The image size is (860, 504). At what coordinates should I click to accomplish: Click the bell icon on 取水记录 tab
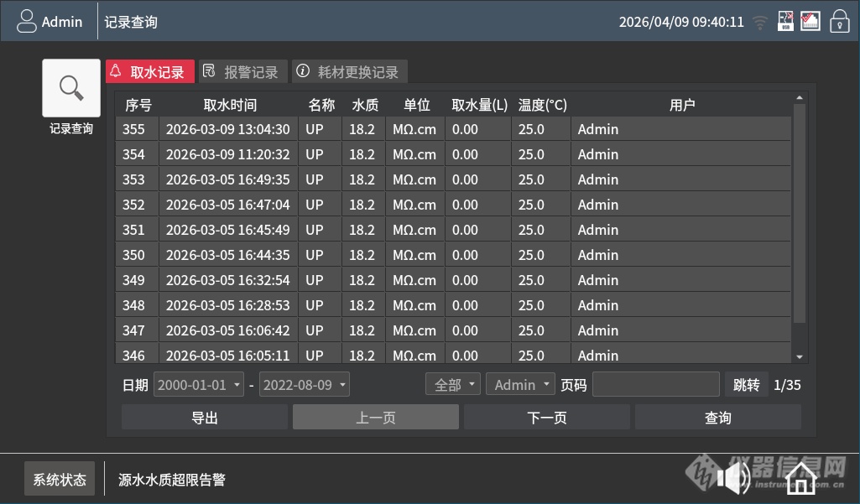coord(115,70)
